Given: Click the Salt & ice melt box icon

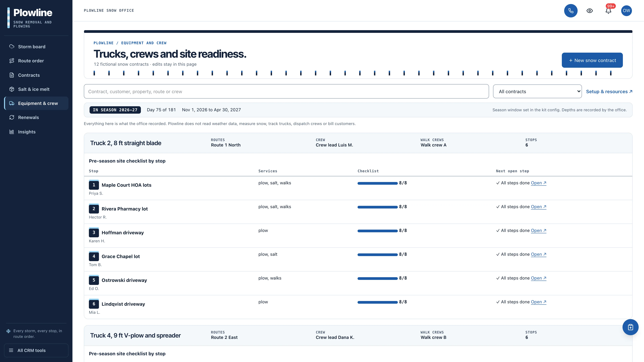Looking at the screenshot, I should (x=12, y=89).
